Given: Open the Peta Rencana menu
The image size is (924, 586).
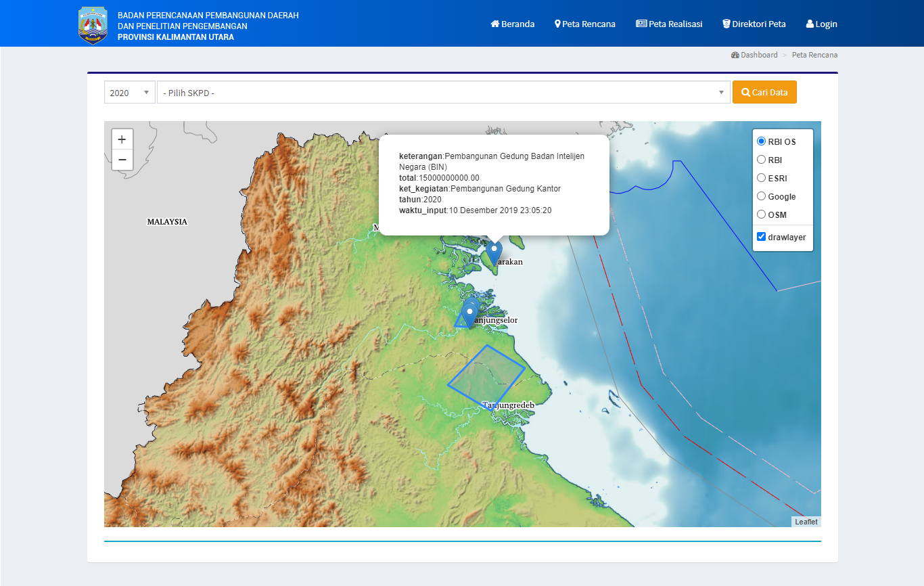Looking at the screenshot, I should (x=585, y=24).
